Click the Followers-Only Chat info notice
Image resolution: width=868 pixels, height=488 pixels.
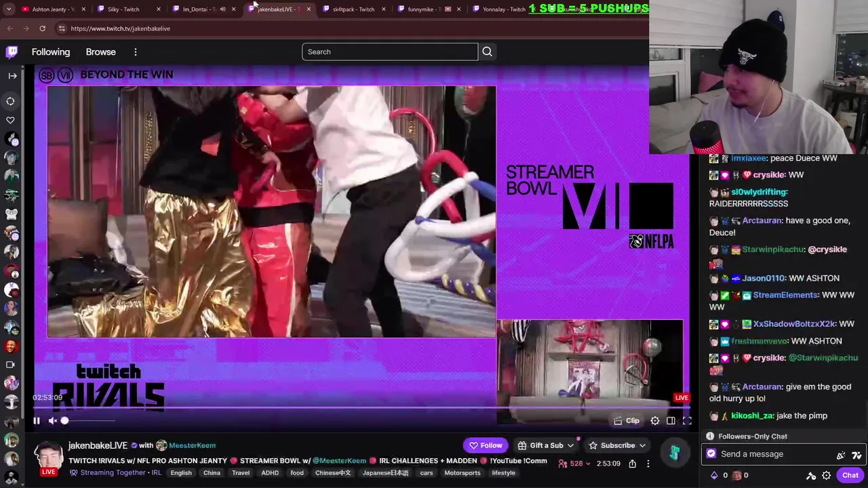[x=747, y=436]
